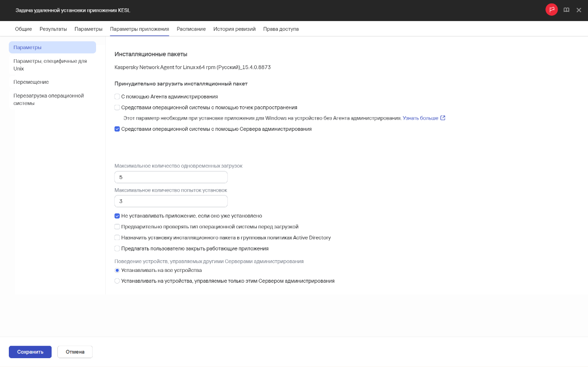Enable С помощью Агента администрирования checkbox
588x367 pixels.
point(117,97)
